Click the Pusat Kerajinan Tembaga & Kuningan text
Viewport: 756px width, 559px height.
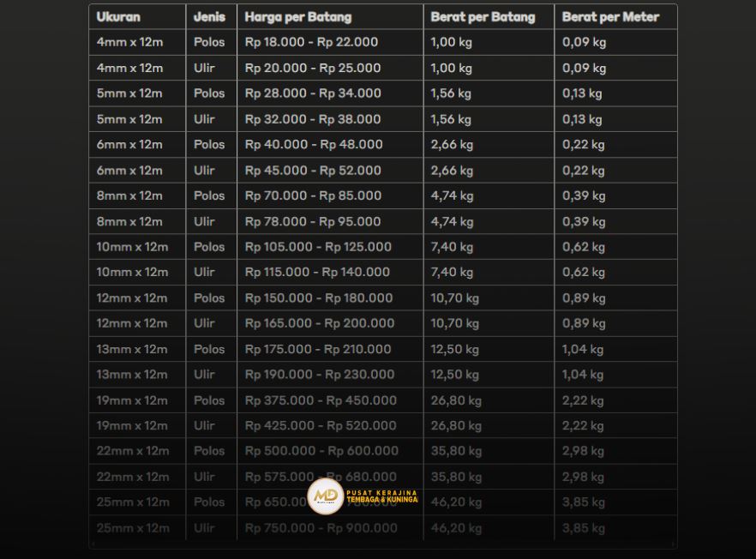(381, 496)
